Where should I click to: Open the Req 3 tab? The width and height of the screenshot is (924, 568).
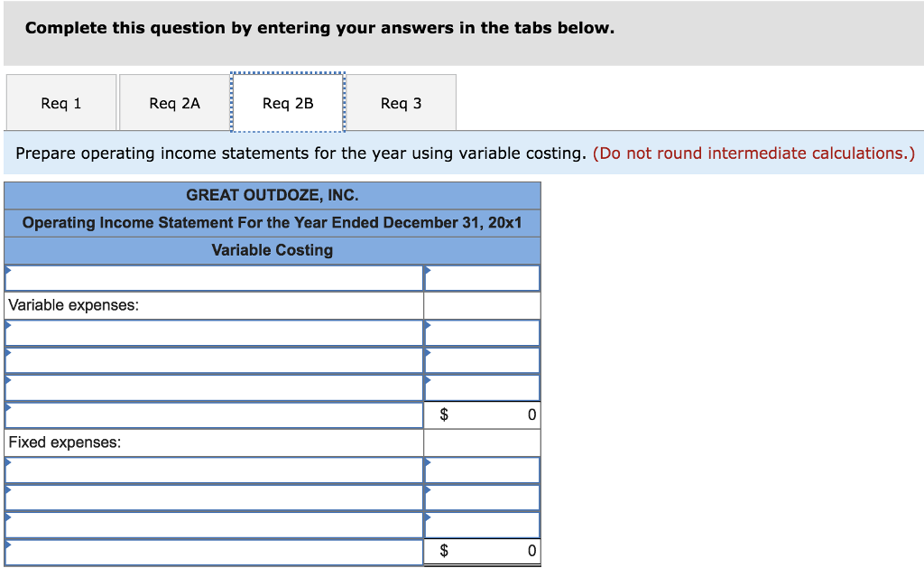(402, 103)
